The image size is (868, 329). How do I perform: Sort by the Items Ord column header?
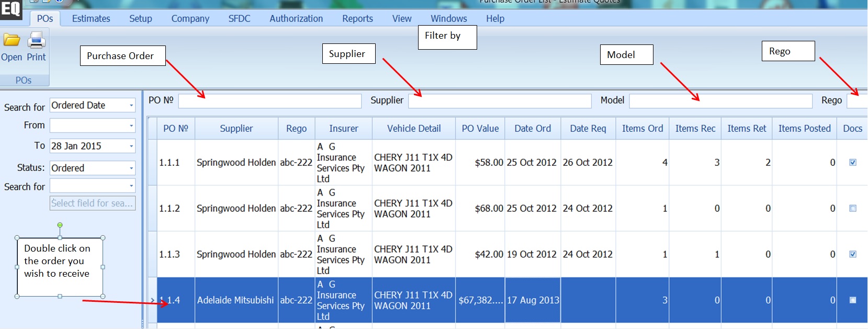click(x=642, y=129)
